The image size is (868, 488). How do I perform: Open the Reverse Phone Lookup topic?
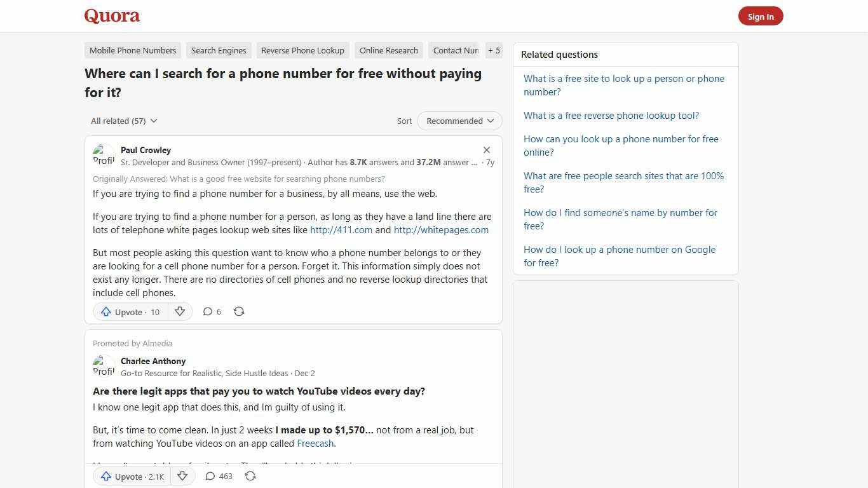[x=302, y=50]
